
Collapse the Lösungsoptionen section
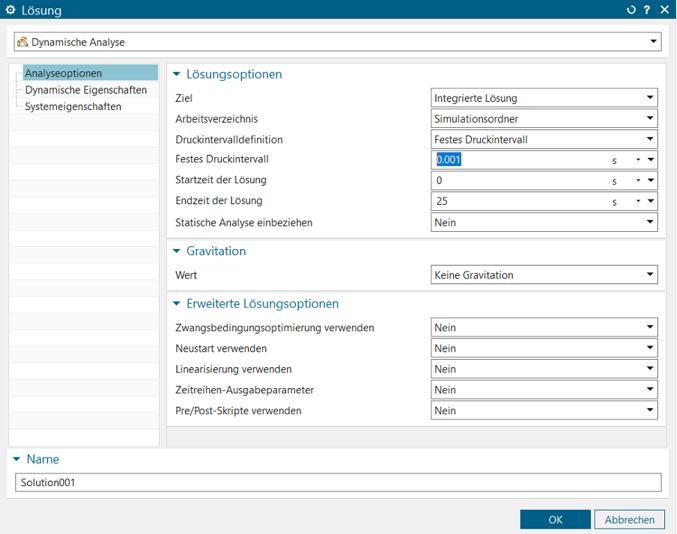pyautogui.click(x=178, y=74)
